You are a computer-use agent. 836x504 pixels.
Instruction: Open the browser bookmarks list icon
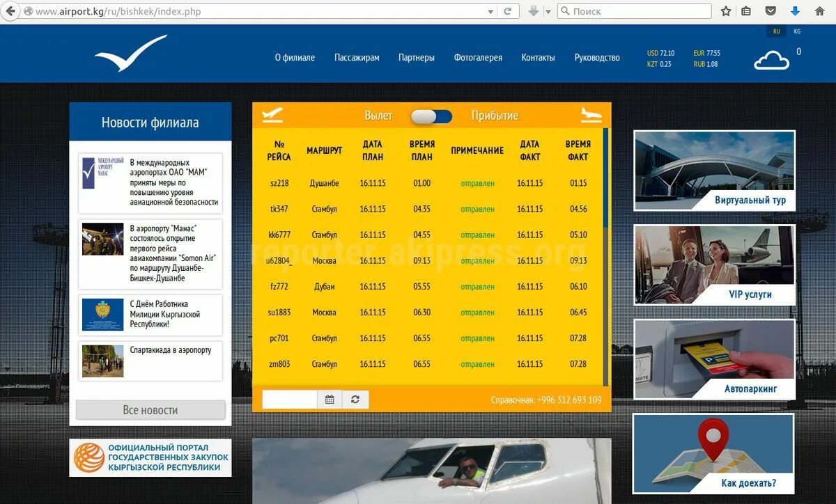click(746, 11)
